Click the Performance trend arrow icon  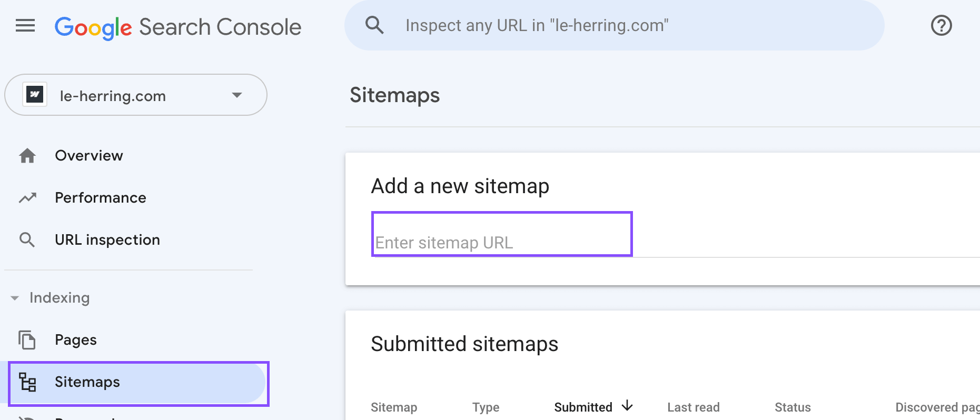click(27, 198)
